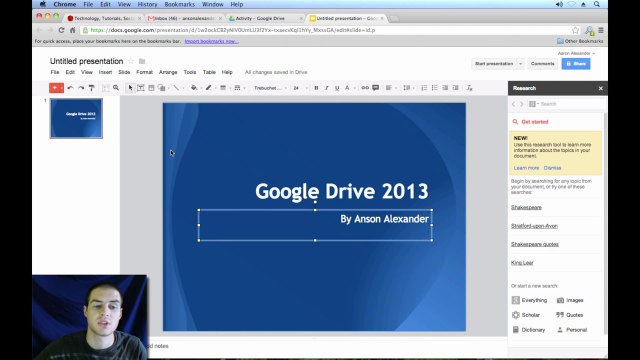This screenshot has height=360, width=640.
Task: Start an Images search
Action: click(x=570, y=300)
